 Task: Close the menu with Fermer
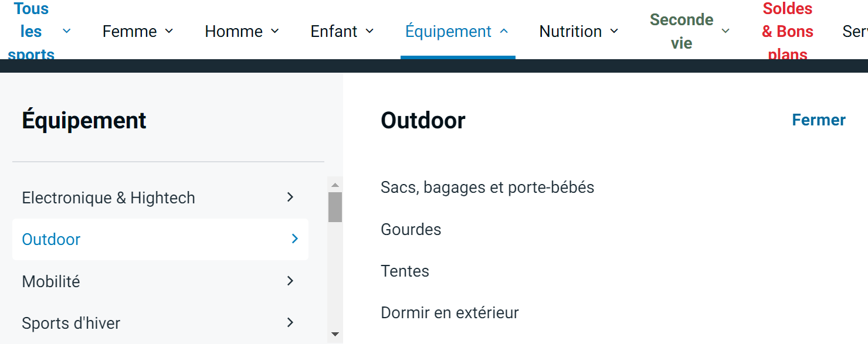818,120
